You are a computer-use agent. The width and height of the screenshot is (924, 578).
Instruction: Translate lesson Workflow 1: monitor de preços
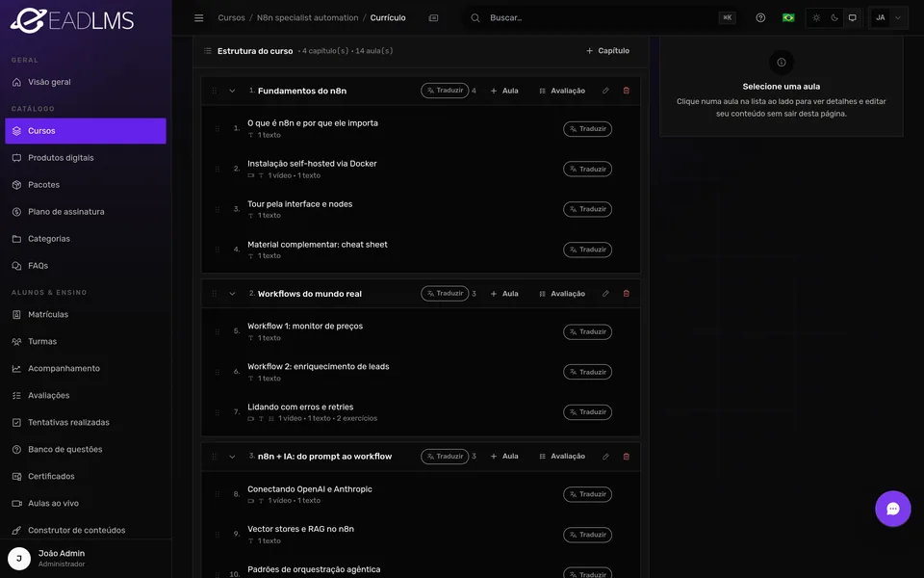[587, 331]
